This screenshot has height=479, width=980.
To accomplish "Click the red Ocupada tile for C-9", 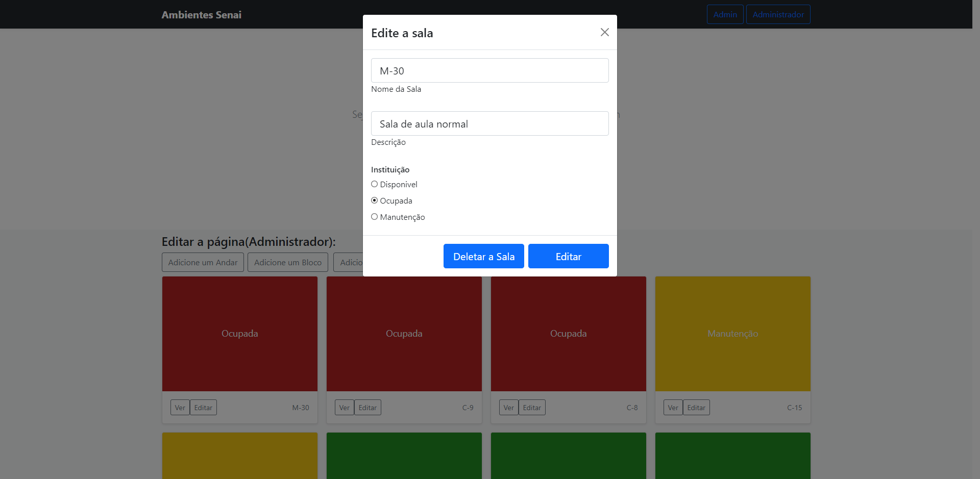I will click(x=404, y=334).
